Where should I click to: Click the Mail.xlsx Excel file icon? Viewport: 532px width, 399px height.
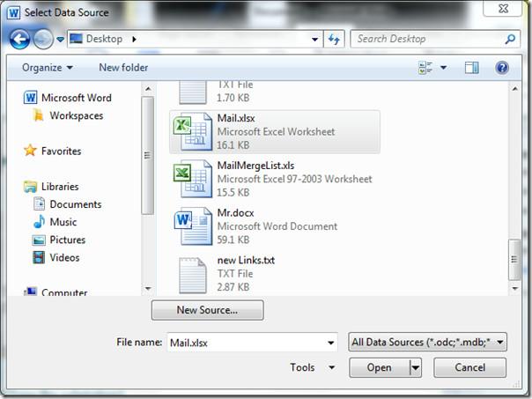tap(191, 132)
